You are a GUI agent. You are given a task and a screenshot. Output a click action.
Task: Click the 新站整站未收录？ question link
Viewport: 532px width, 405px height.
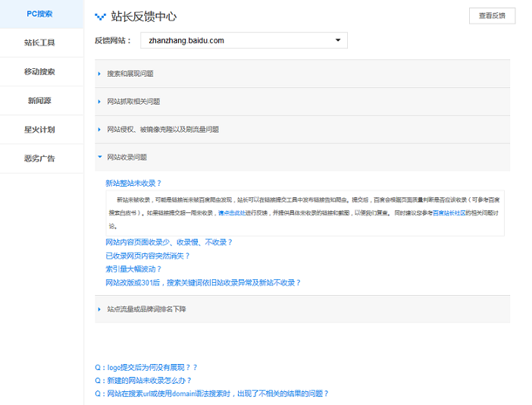pyautogui.click(x=133, y=184)
